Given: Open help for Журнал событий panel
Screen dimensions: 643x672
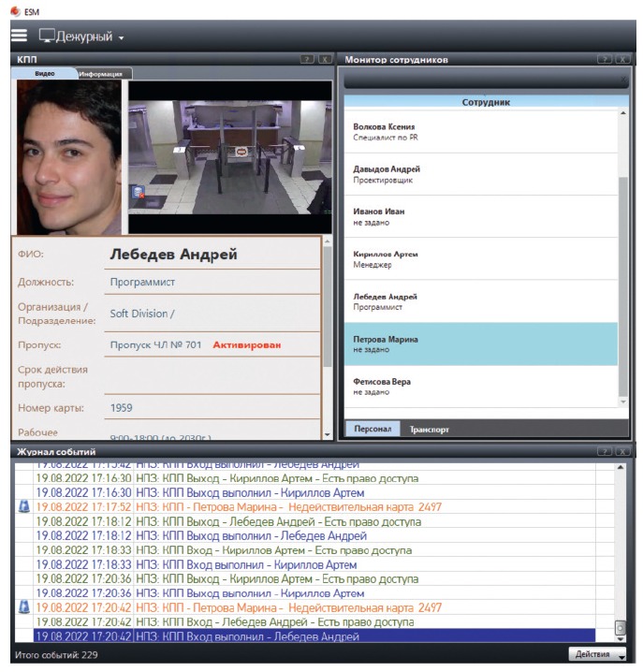Looking at the screenshot, I should [x=605, y=452].
